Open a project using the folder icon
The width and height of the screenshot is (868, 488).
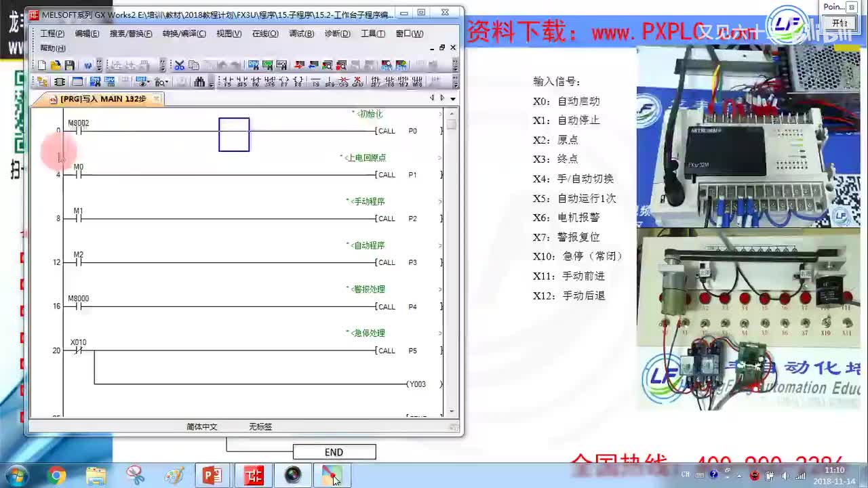(56, 65)
